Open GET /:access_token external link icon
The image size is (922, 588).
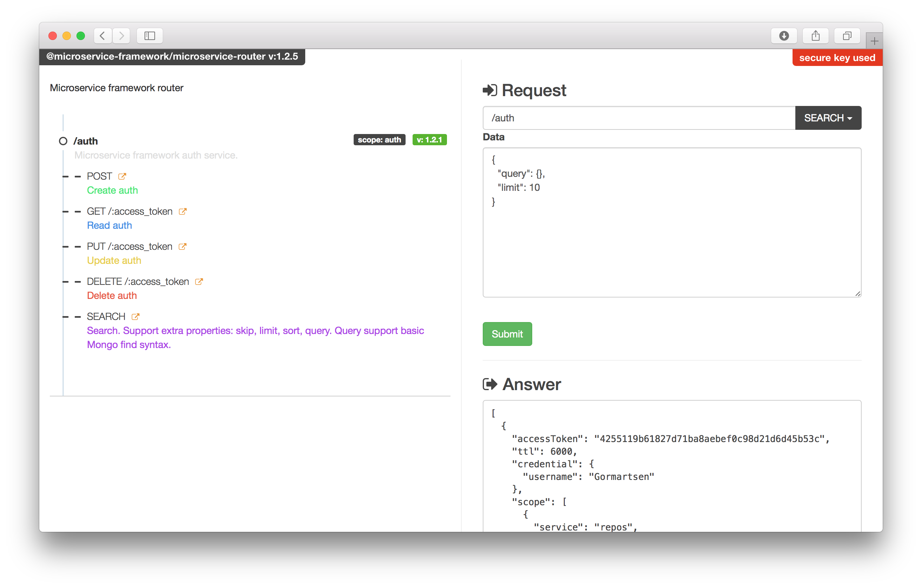tap(183, 211)
